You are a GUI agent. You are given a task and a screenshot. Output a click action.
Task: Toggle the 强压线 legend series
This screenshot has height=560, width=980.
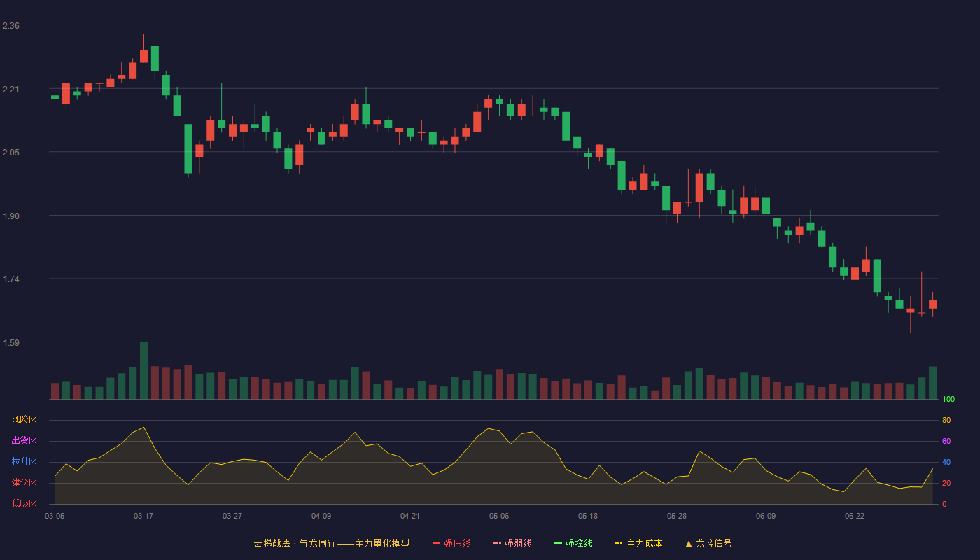(451, 543)
